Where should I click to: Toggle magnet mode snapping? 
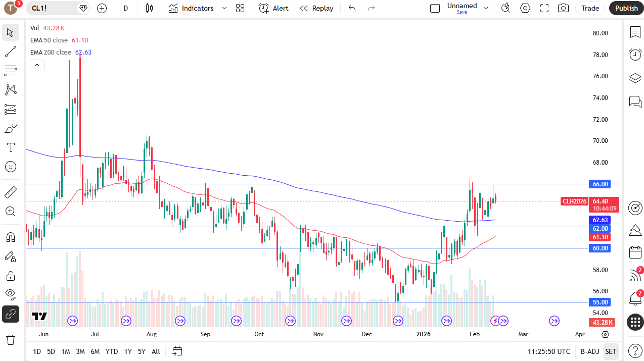tap(10, 237)
